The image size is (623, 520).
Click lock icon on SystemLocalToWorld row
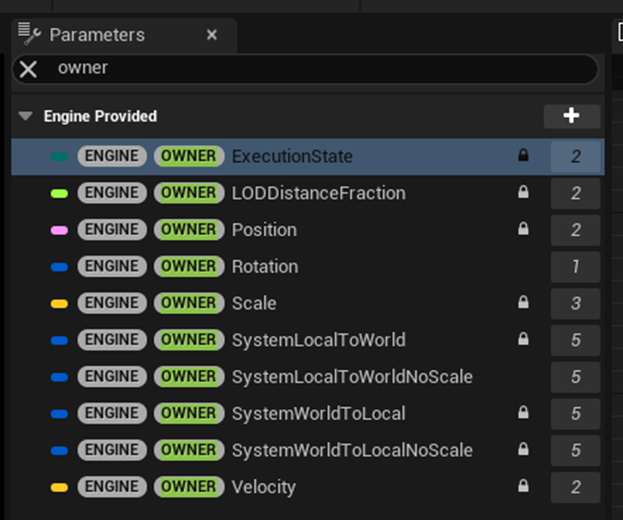523,338
